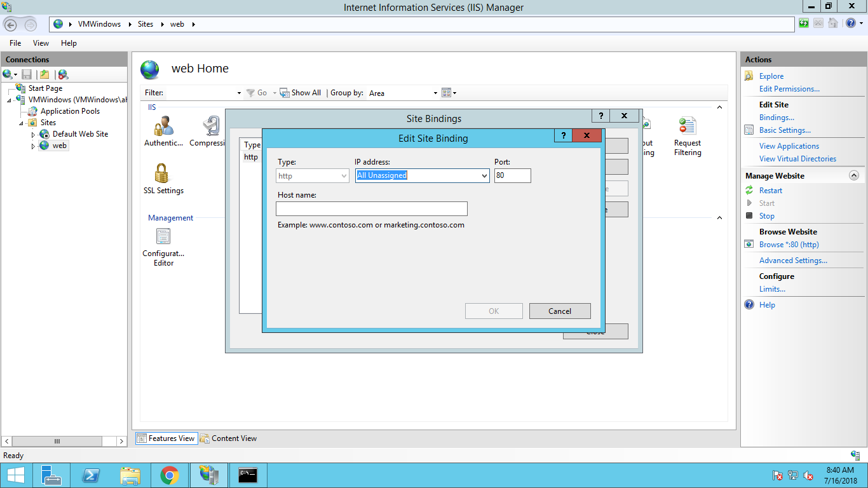Open the IP address dropdown
The width and height of the screenshot is (868, 488).
tap(484, 175)
